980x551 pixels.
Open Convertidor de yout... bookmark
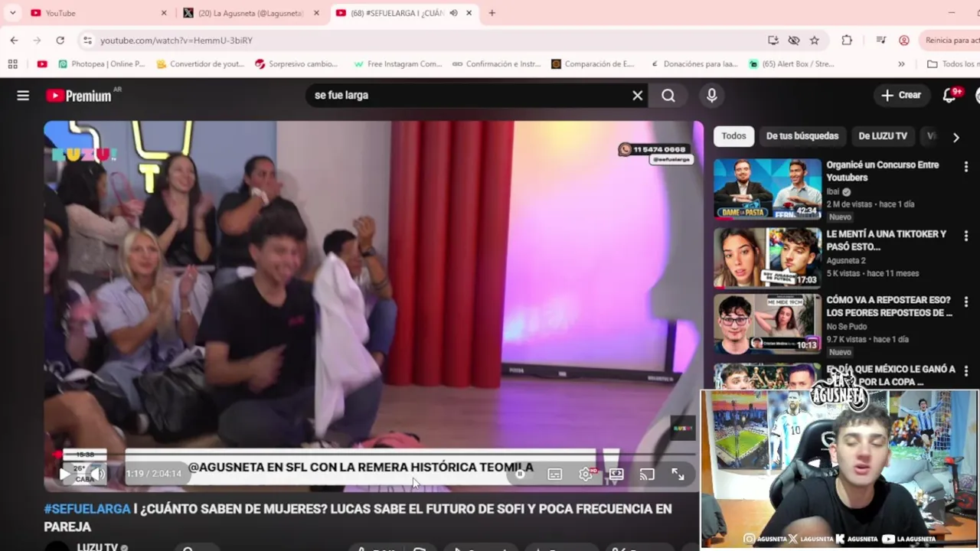[x=200, y=64]
